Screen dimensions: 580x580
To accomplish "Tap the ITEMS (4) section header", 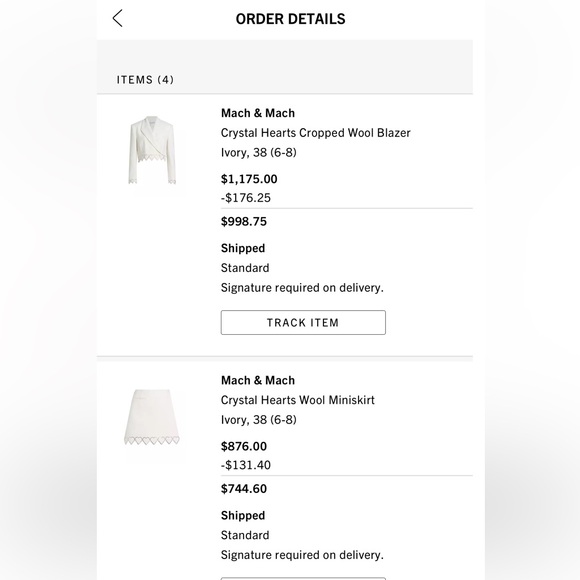I will (x=145, y=80).
